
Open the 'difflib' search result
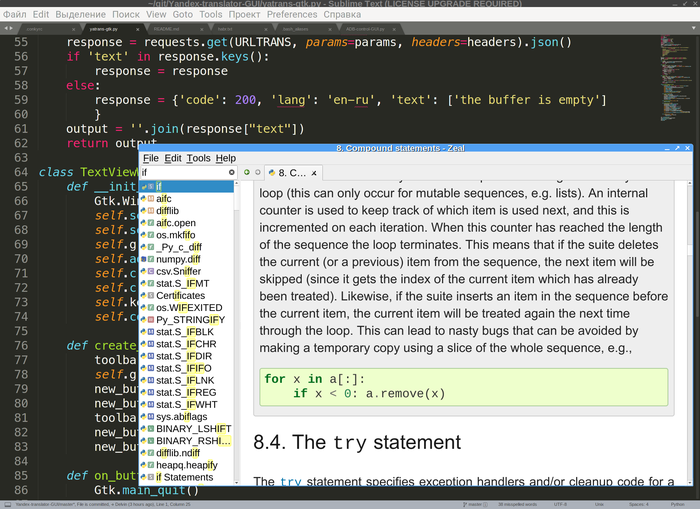pyautogui.click(x=168, y=211)
